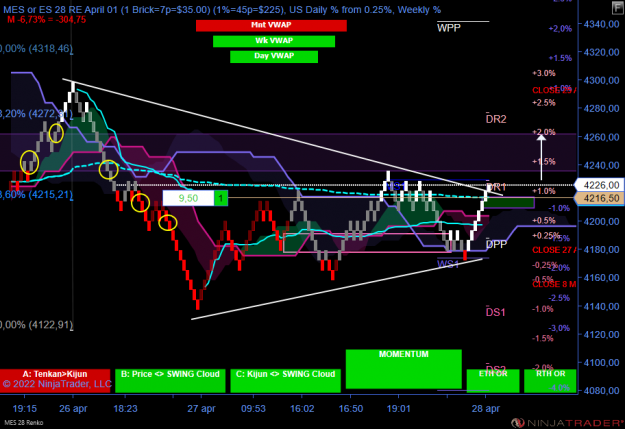Click the MES 28 Renko tab label

tap(24, 423)
